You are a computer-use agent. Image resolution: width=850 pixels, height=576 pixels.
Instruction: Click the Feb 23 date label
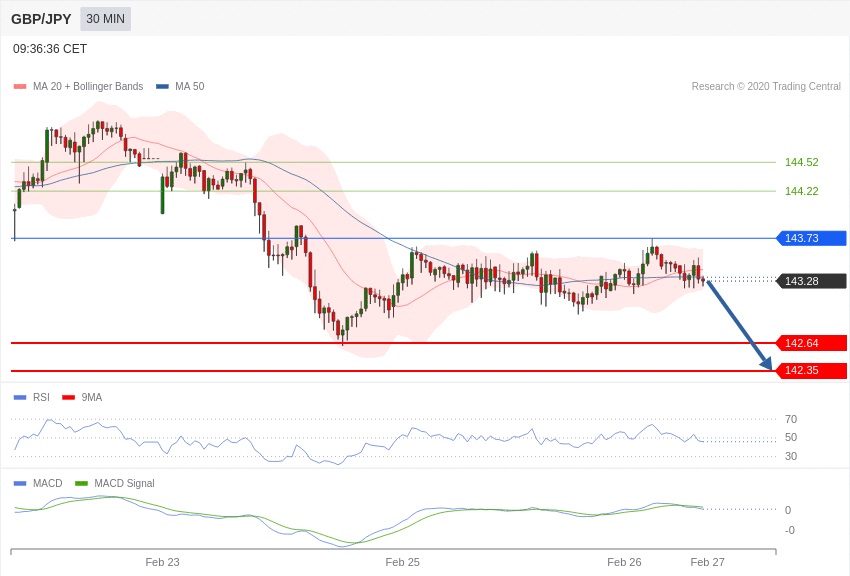pos(162,562)
